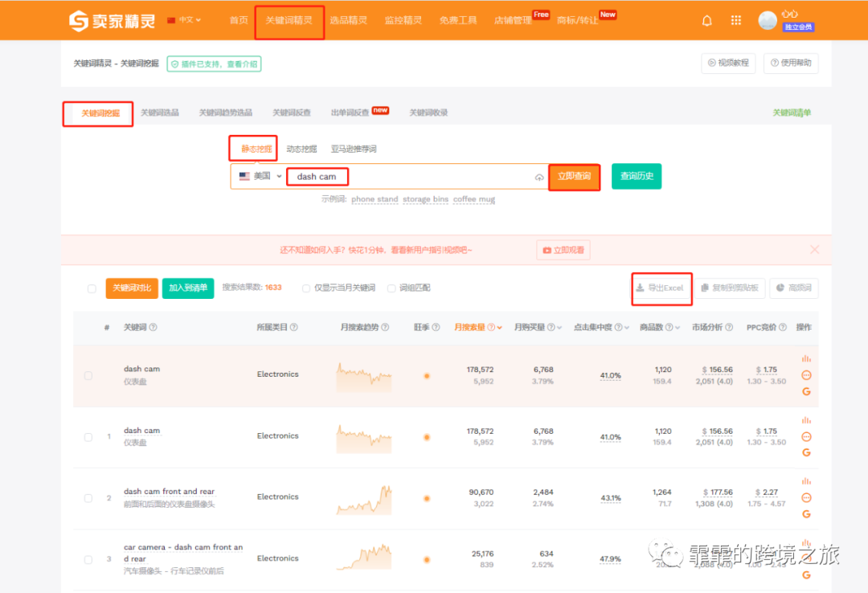
Task: Switch to 关键词选品 tab
Action: [x=159, y=112]
